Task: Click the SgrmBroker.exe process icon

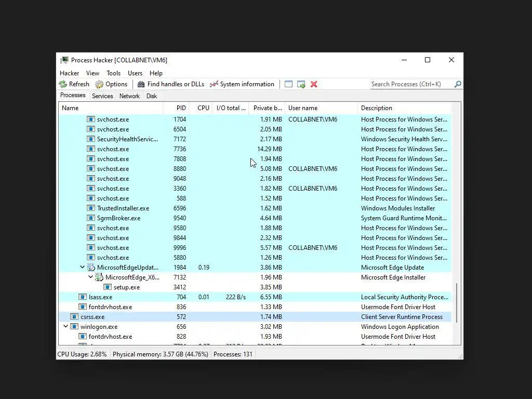Action: (90, 218)
